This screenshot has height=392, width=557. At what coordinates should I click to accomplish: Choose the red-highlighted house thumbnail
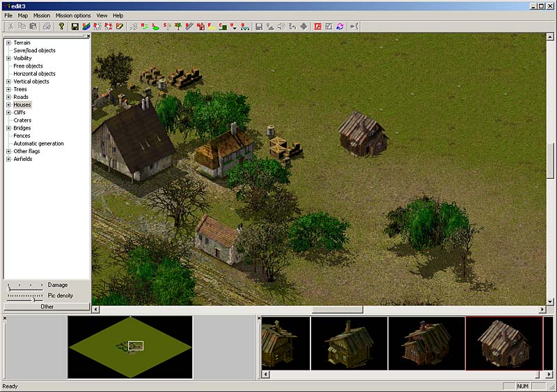(503, 343)
